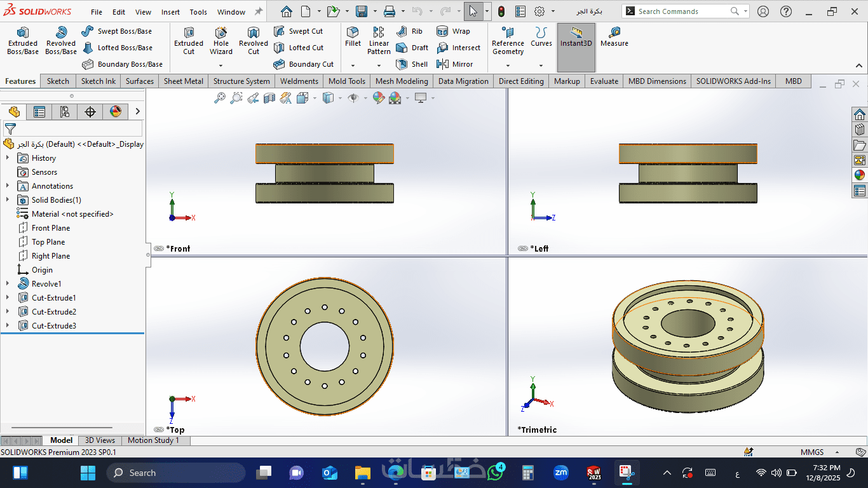The image size is (868, 488).
Task: Open the Hole Wizard dropdown arrow
Action: [221, 65]
